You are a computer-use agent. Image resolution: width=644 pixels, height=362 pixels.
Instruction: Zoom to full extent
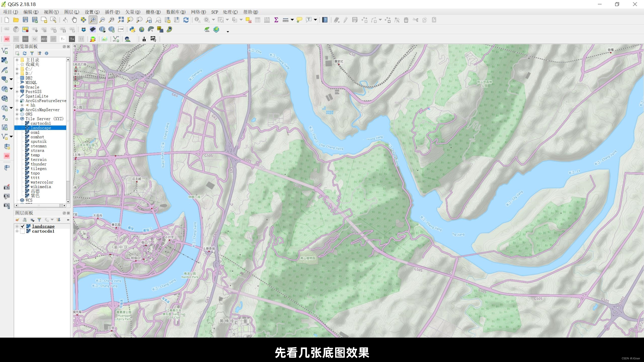point(121,20)
